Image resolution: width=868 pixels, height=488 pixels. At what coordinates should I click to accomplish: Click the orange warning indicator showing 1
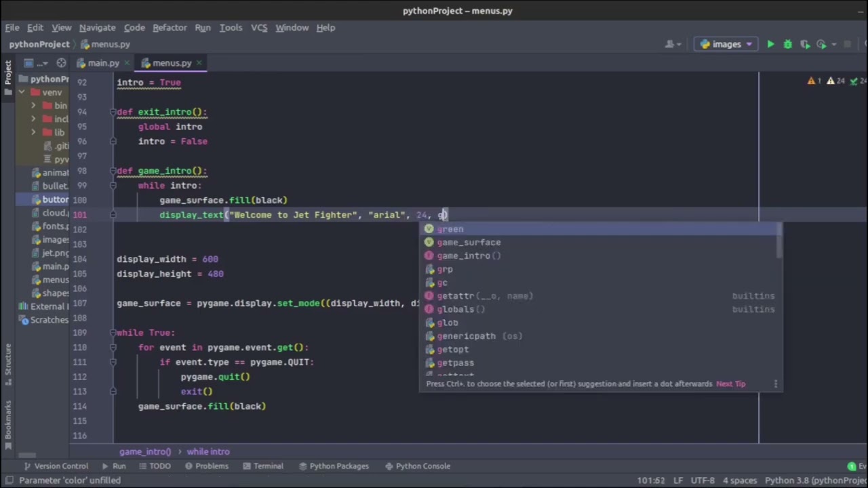[814, 81]
